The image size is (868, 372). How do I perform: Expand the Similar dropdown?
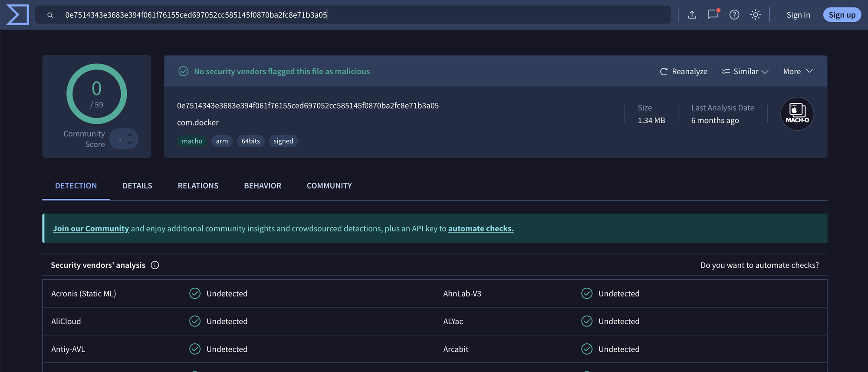pyautogui.click(x=745, y=71)
